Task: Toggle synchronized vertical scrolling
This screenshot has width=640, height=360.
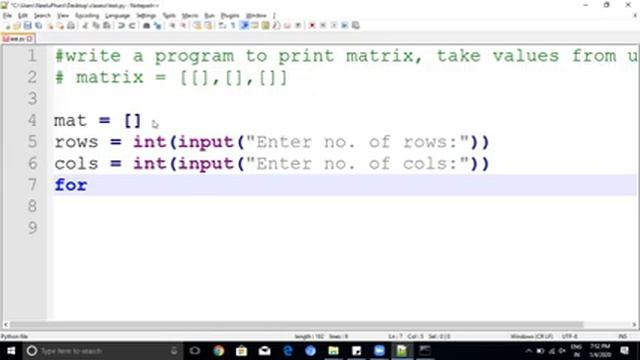Action: point(198,25)
